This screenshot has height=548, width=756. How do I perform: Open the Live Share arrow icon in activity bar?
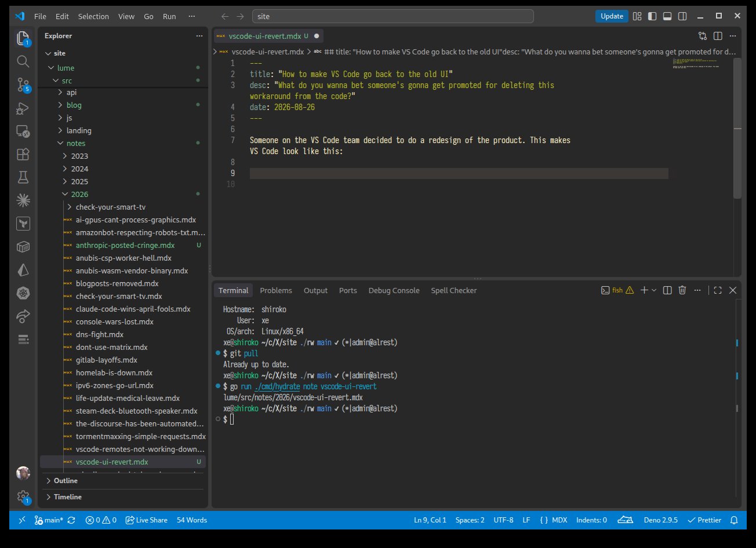point(23,316)
